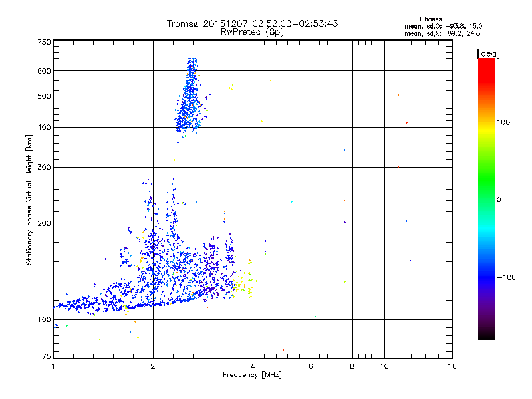The image size is (532, 399).
Task: Click the y-axis '100' tick label
Action: tap(44, 320)
